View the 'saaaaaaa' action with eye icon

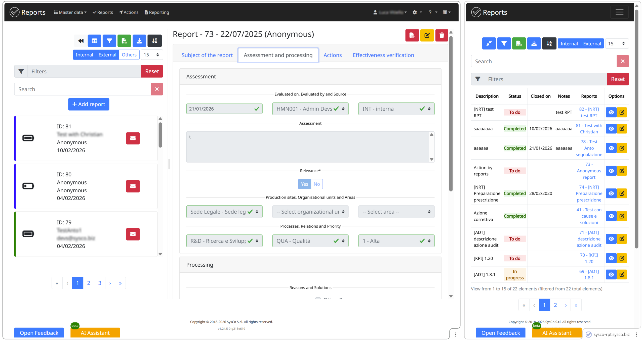click(611, 129)
